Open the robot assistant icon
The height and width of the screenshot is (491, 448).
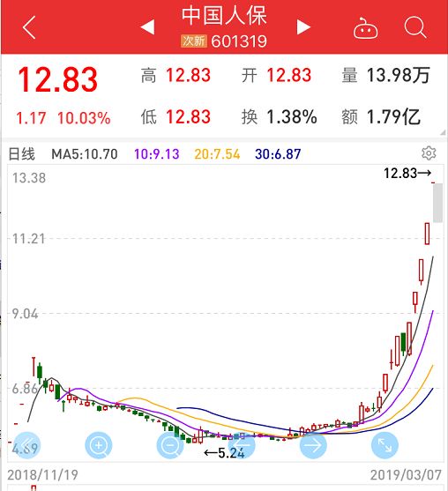tap(365, 28)
